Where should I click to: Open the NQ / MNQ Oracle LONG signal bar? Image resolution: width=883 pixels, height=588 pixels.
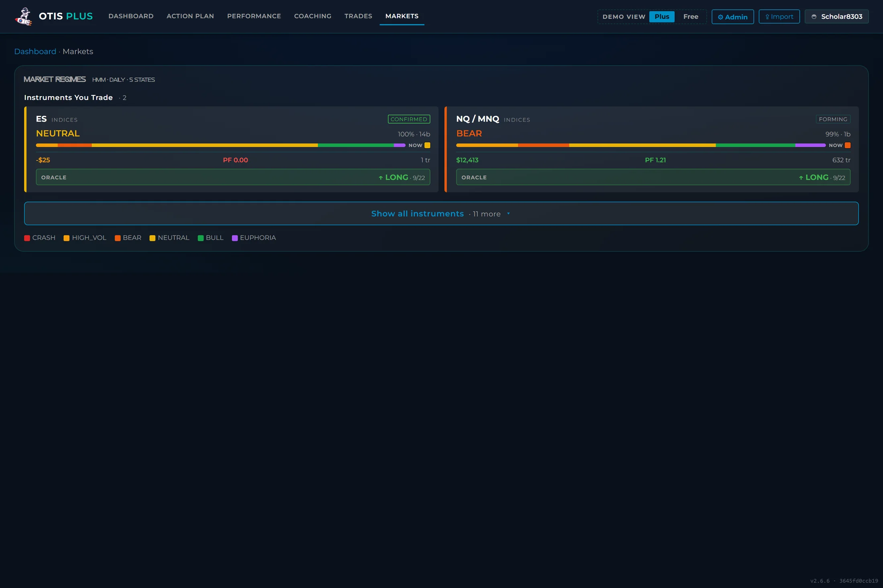pos(653,177)
